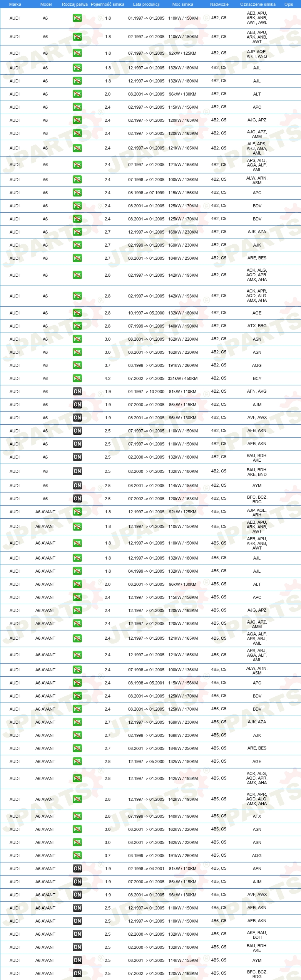Click the Oznaczenie silnika column header

click(258, 4)
